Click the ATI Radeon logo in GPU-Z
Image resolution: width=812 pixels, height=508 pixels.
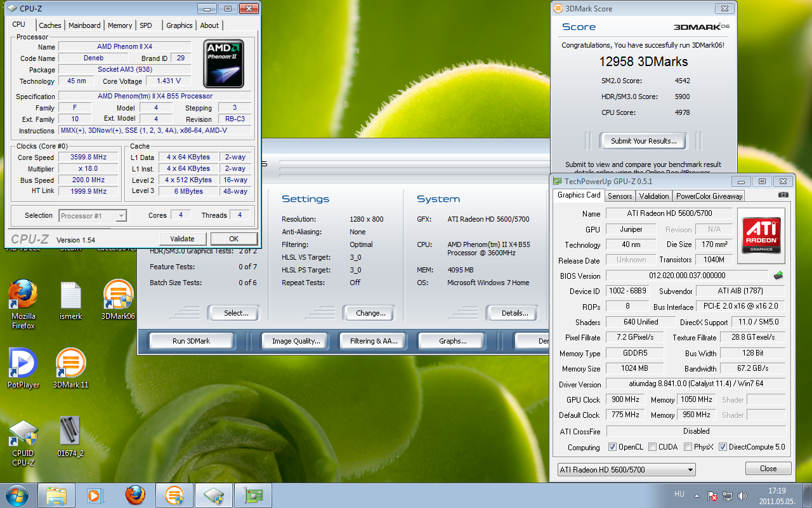pos(761,236)
